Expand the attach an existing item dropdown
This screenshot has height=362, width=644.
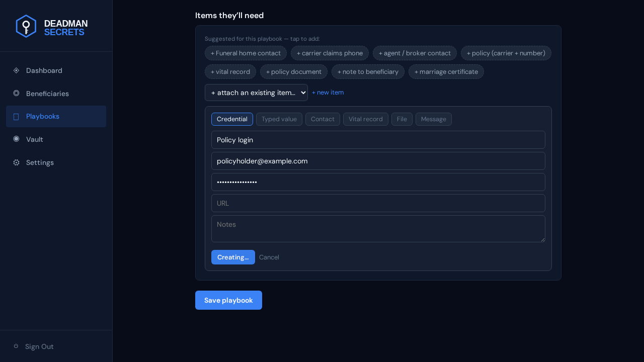pyautogui.click(x=256, y=93)
